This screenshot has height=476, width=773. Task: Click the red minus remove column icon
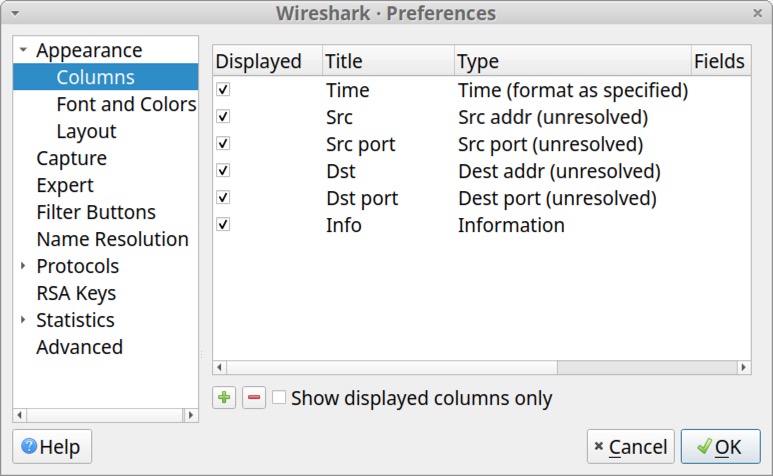coord(254,398)
